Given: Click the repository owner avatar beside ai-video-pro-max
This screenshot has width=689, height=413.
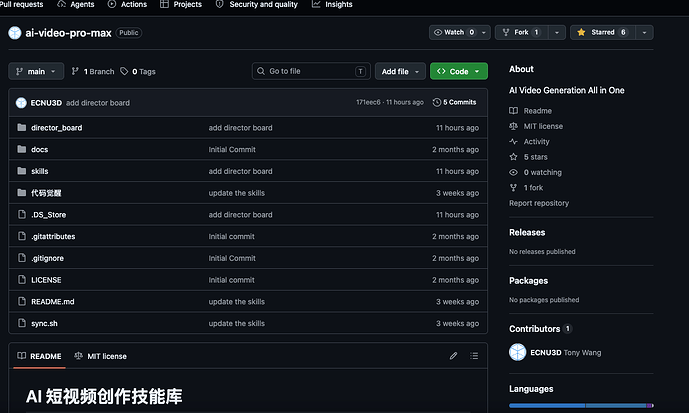Looking at the screenshot, I should 15,33.
